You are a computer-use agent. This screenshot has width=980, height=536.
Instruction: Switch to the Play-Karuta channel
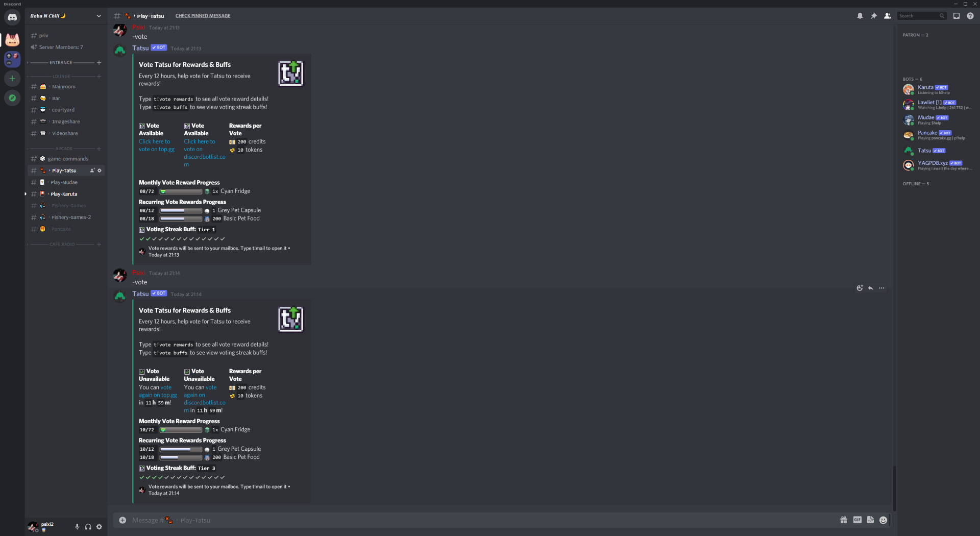64,194
